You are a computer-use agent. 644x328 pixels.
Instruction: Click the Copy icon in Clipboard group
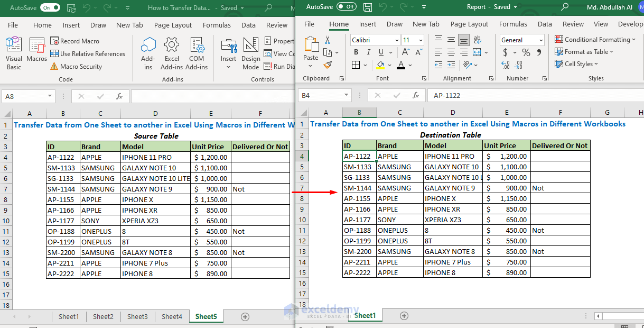(x=328, y=52)
